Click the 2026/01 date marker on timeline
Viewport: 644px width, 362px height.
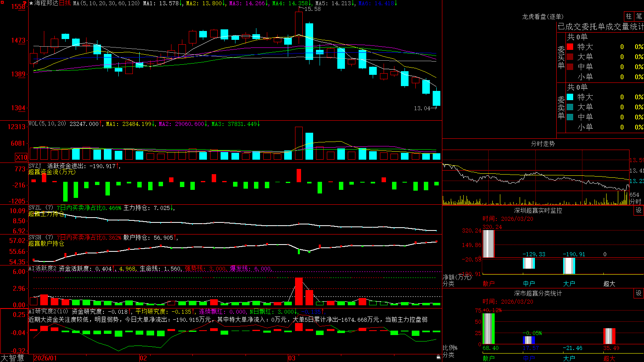[x=45, y=358]
